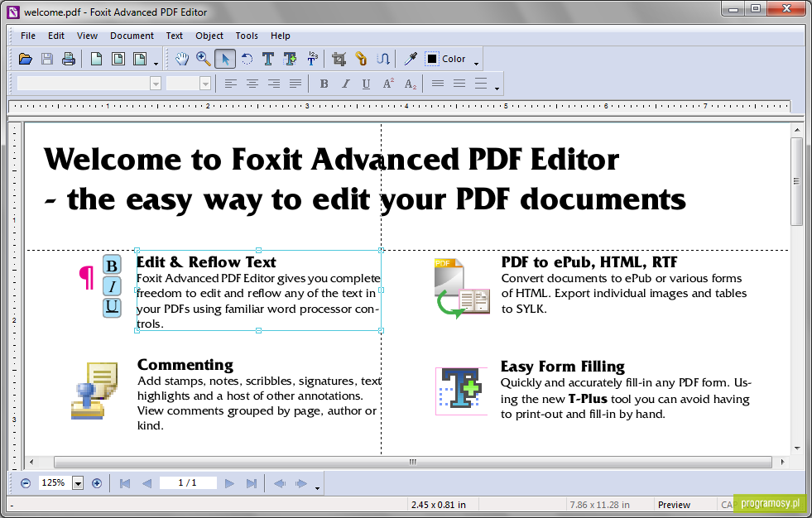Toggle Subscript formatting
The image size is (812, 518).
click(411, 84)
